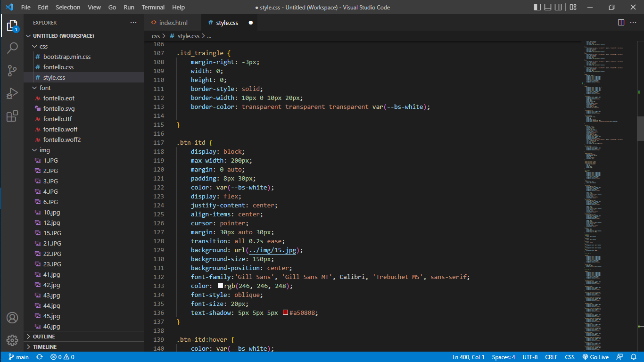Screen dimensions: 644x362
Task: Switch to the index.html tab
Action: [x=173, y=23]
